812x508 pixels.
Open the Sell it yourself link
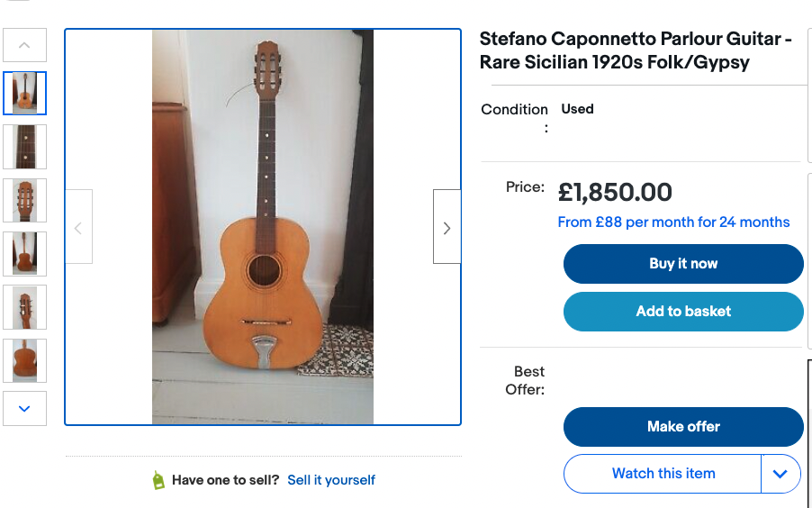click(331, 480)
